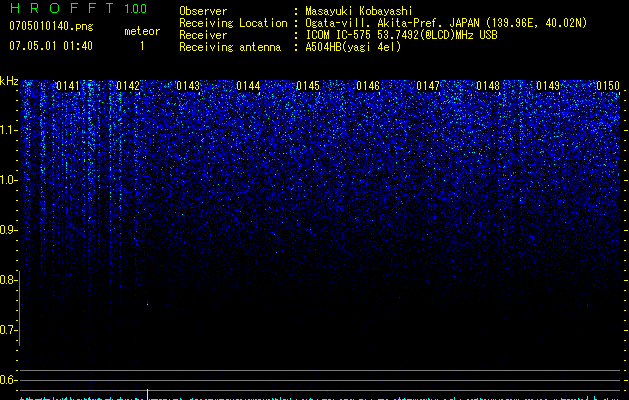Click the Receiving Location label

point(233,23)
